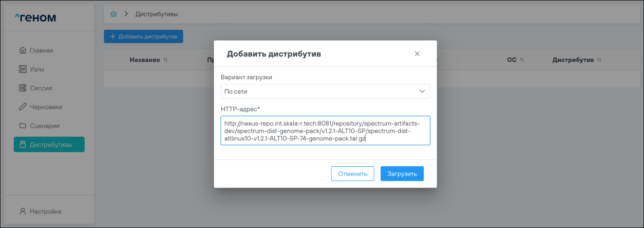This screenshot has height=228, width=644.
Task: Click the Сценарии folder icon
Action: click(x=22, y=126)
